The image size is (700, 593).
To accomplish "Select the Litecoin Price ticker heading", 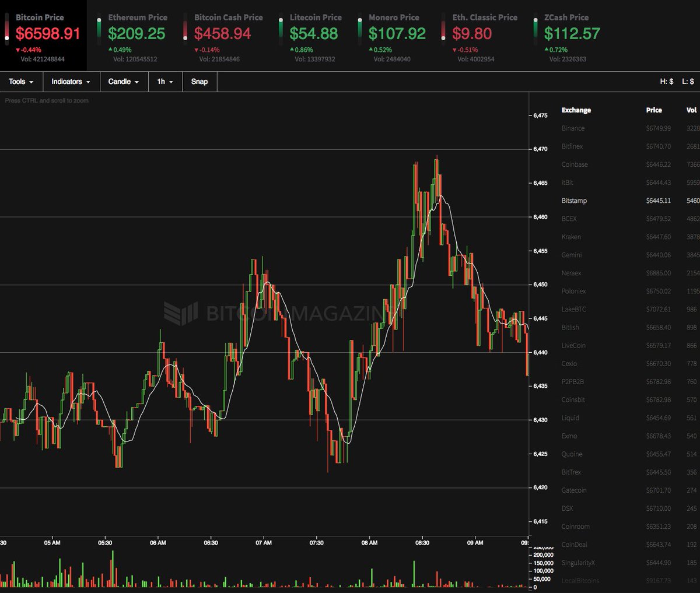I will (x=316, y=17).
